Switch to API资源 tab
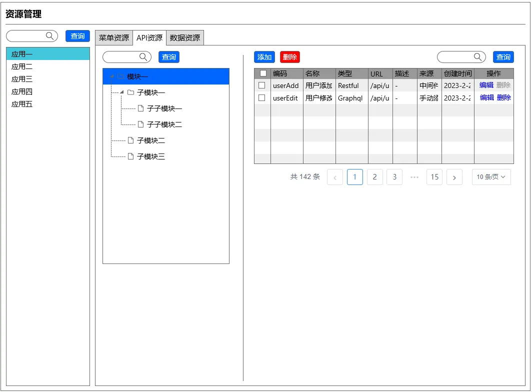Viewport: 532px width, 392px height. pos(149,37)
